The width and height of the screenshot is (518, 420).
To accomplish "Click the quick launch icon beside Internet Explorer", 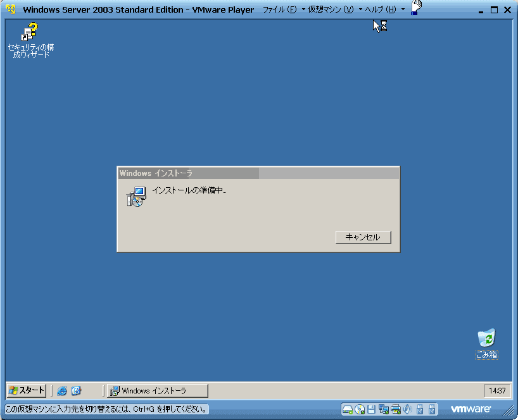I will 76,391.
